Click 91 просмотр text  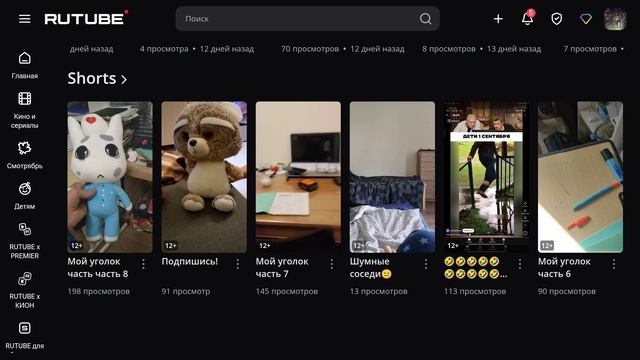click(186, 291)
